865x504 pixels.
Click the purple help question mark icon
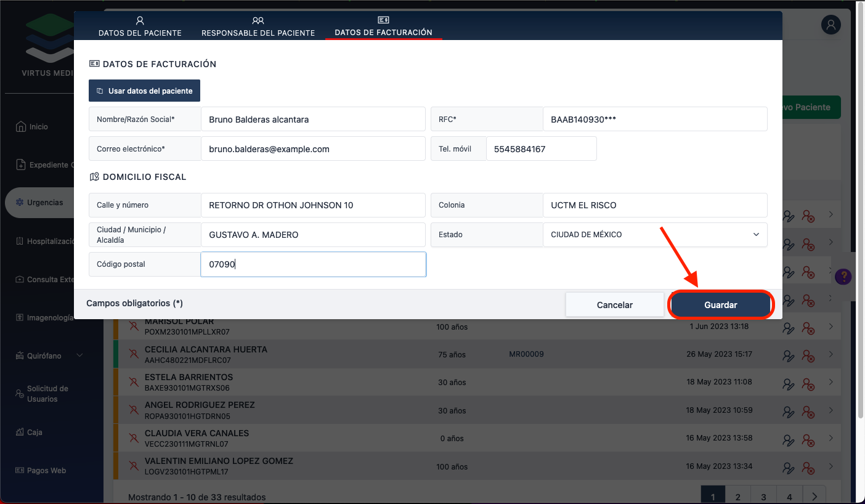click(843, 277)
